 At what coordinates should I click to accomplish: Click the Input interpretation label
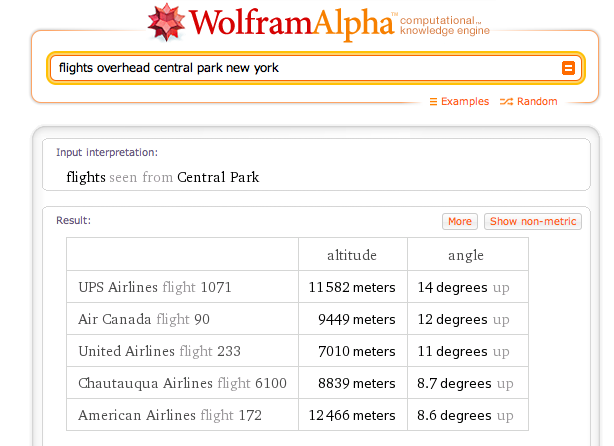tap(107, 152)
